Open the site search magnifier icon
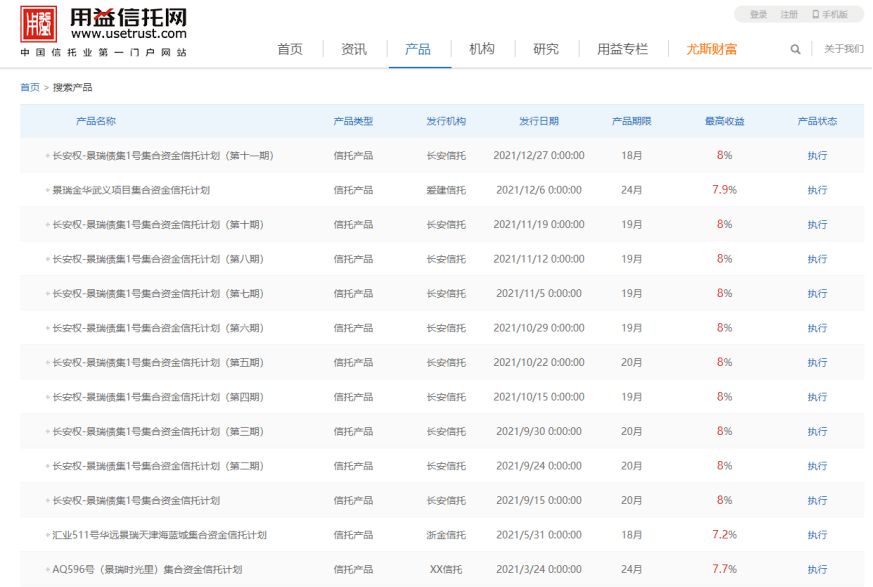The width and height of the screenshot is (873, 587). (x=795, y=48)
